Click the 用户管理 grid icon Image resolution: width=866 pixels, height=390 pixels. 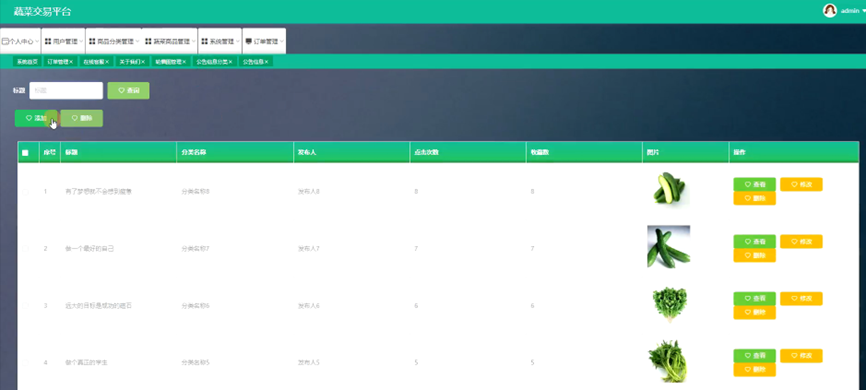(x=48, y=41)
